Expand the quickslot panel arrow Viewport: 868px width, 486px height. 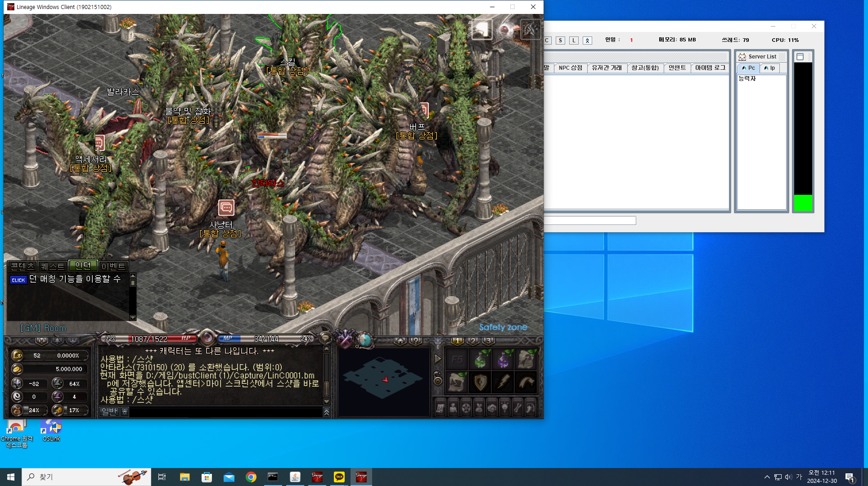(x=438, y=359)
